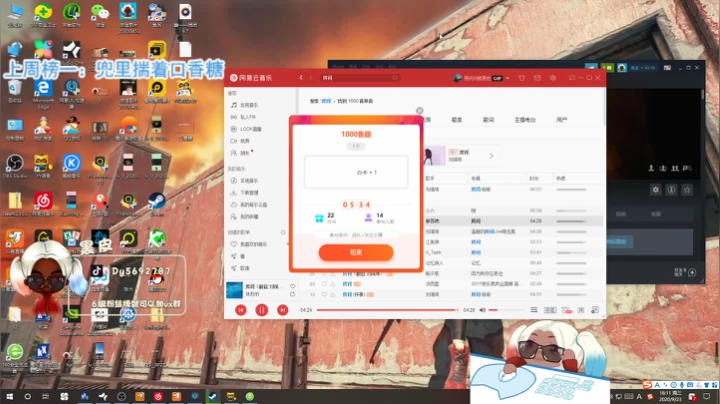Like the currently playing song heart
720x404 pixels.
coord(292,286)
